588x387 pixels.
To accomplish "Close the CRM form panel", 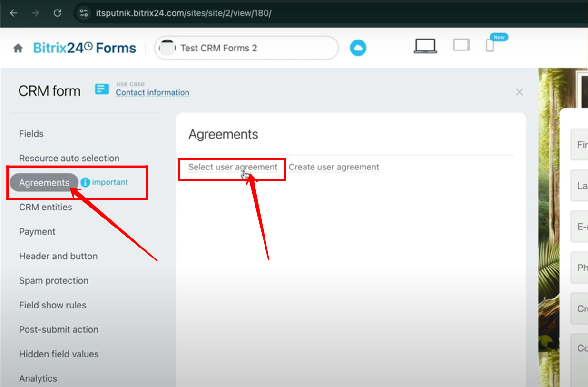I will coord(519,92).
